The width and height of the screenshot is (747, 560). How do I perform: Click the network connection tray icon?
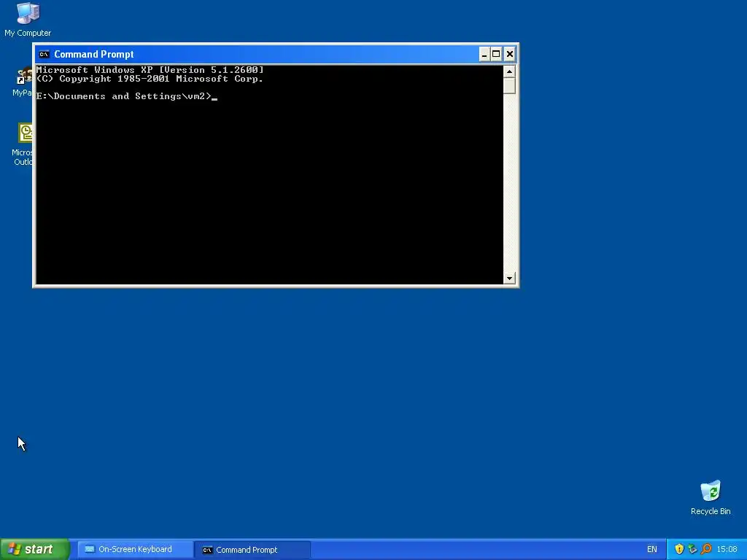pos(693,550)
